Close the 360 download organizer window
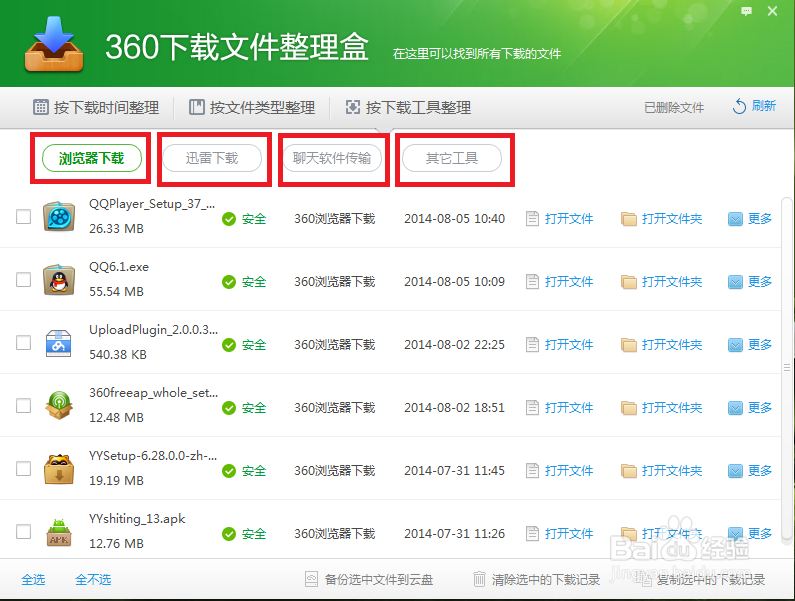Viewport: 795px width, 601px height. pos(772,11)
